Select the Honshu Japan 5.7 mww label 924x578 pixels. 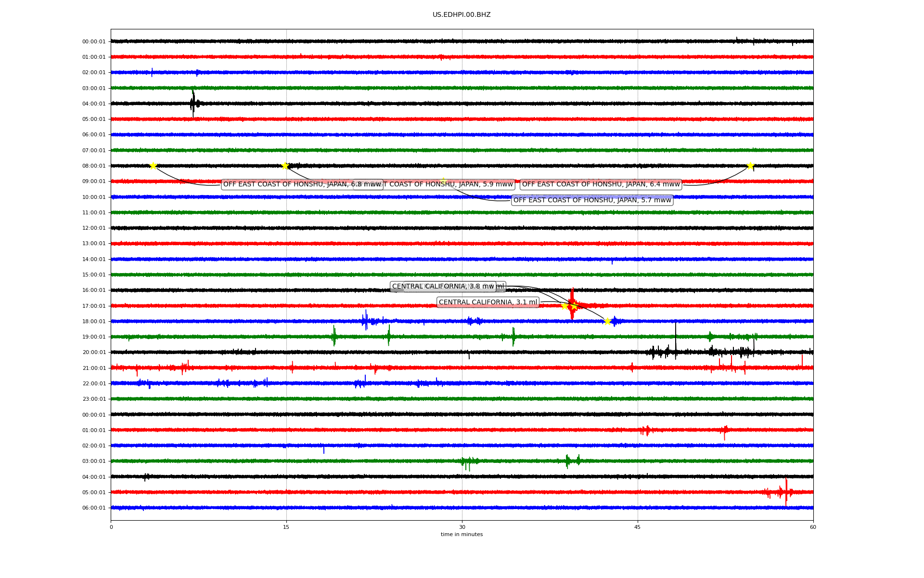pos(592,200)
